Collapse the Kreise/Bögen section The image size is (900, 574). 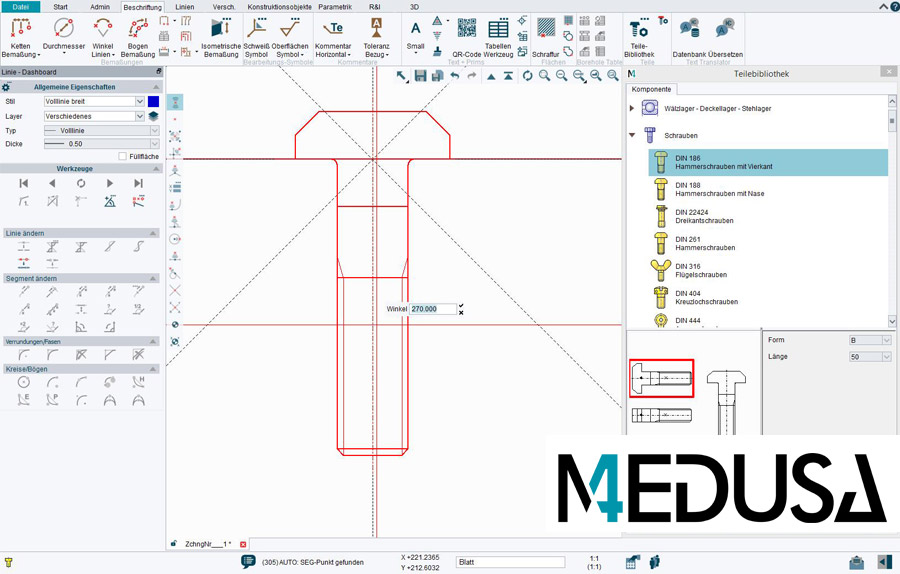153,369
